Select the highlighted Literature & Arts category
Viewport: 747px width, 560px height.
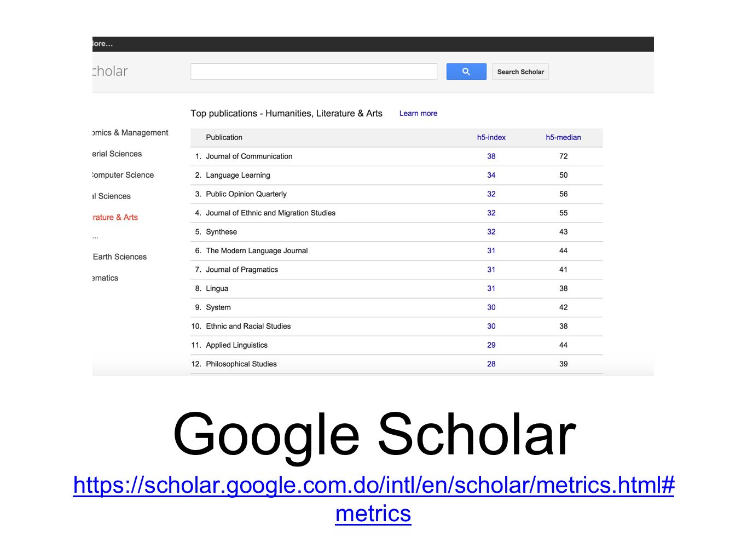coord(115,217)
